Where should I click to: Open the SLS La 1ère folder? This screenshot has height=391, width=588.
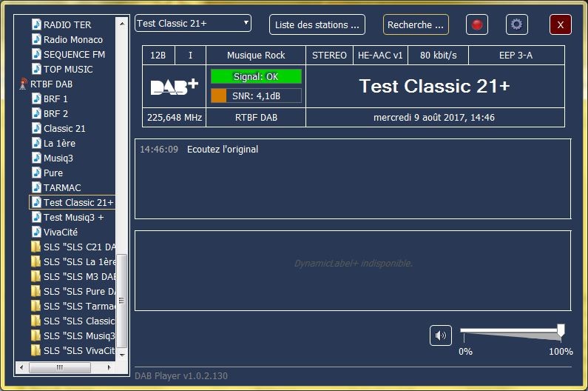tap(73, 262)
